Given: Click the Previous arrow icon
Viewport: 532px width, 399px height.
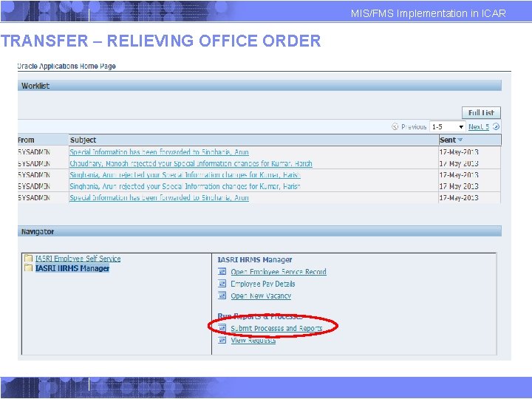Looking at the screenshot, I should point(395,126).
